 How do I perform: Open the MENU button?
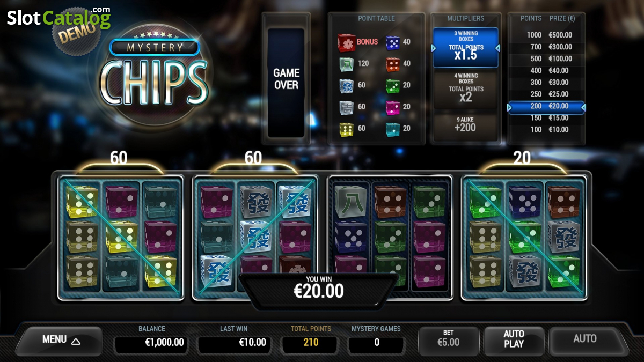pyautogui.click(x=59, y=340)
